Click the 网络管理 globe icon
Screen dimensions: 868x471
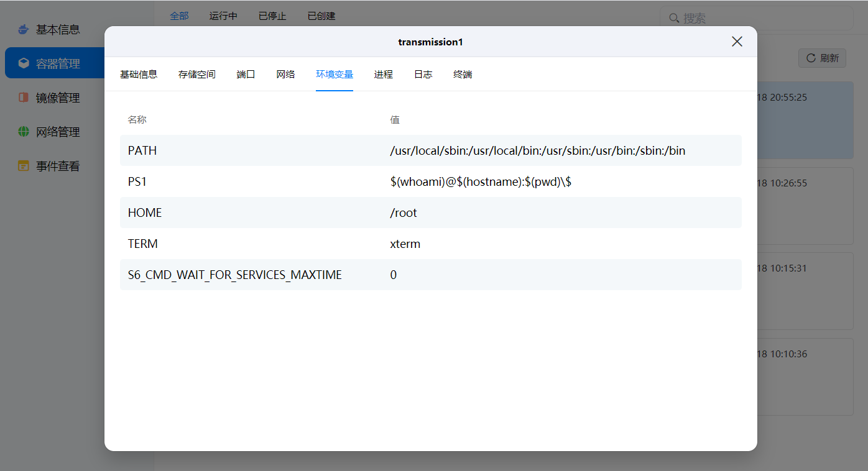24,132
